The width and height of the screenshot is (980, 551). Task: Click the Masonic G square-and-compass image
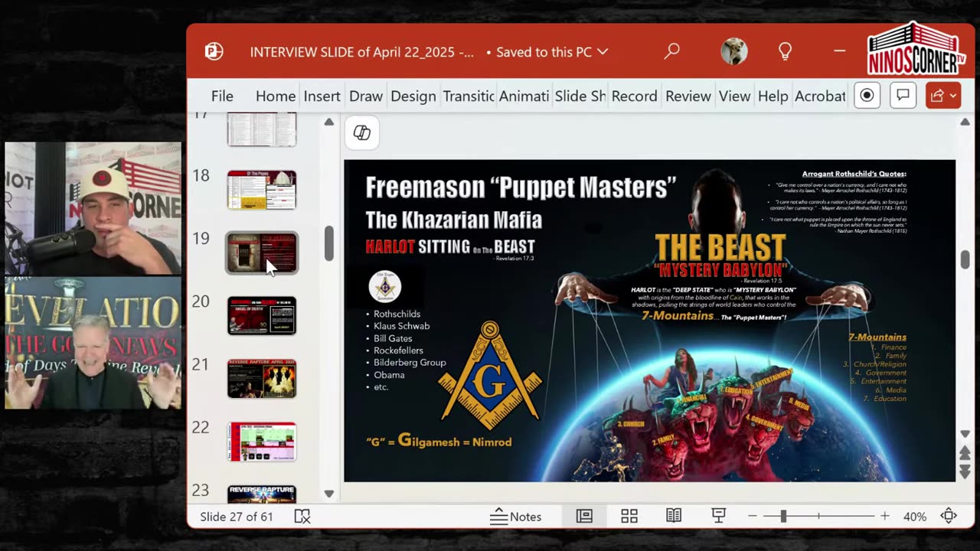pyautogui.click(x=490, y=375)
